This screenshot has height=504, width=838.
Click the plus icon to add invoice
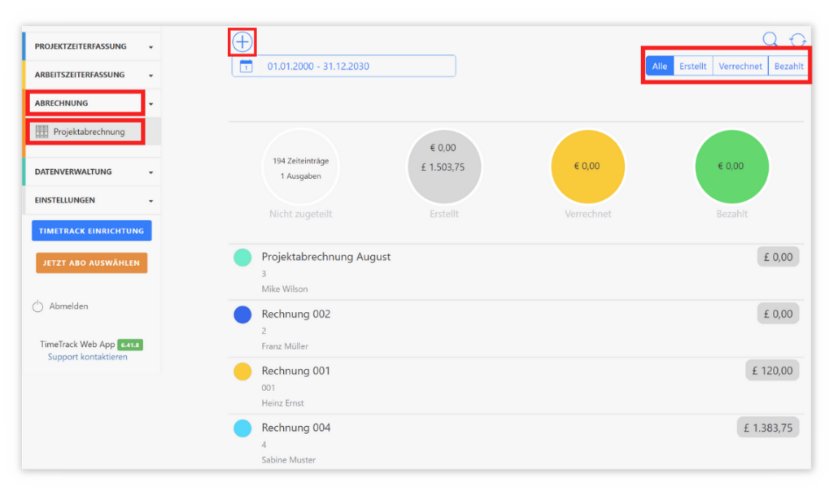pyautogui.click(x=242, y=42)
